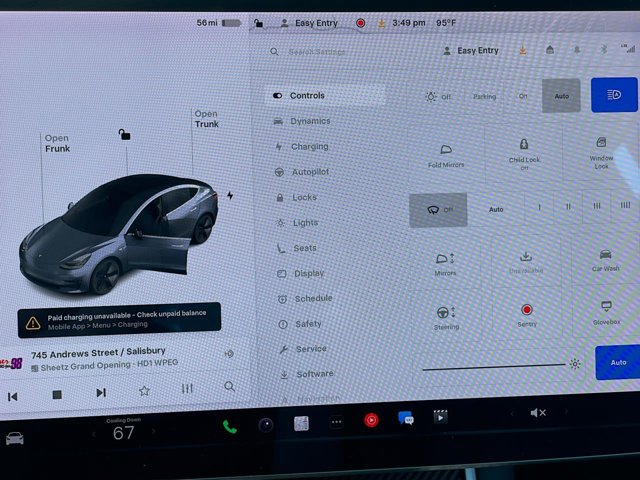
Task: Turn wipers Off
Action: pyautogui.click(x=438, y=210)
